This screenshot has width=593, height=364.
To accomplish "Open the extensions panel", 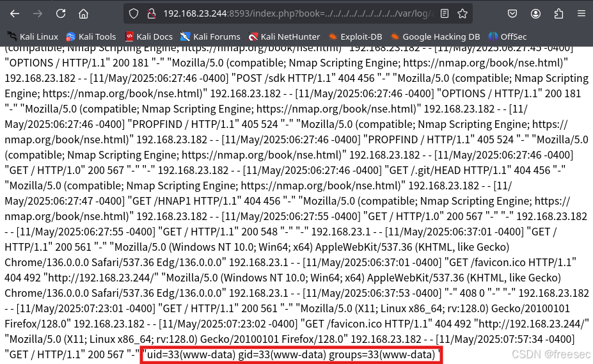I will pyautogui.click(x=558, y=14).
